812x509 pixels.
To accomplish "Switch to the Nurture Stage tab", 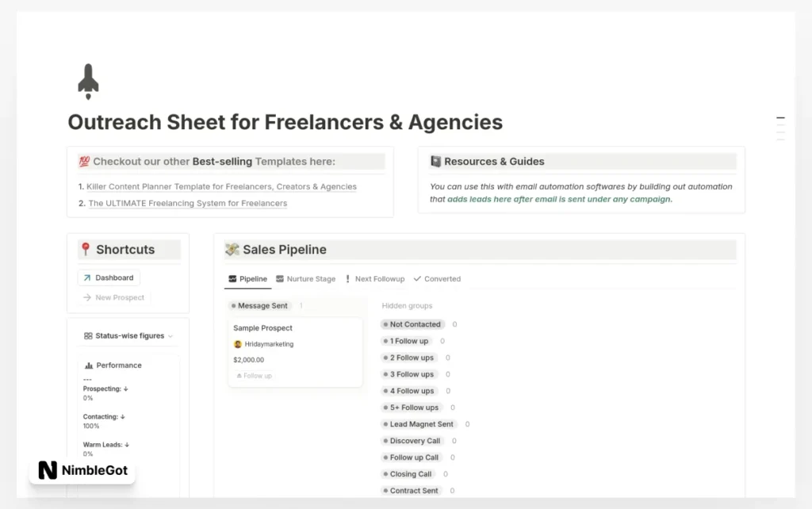I will point(305,278).
